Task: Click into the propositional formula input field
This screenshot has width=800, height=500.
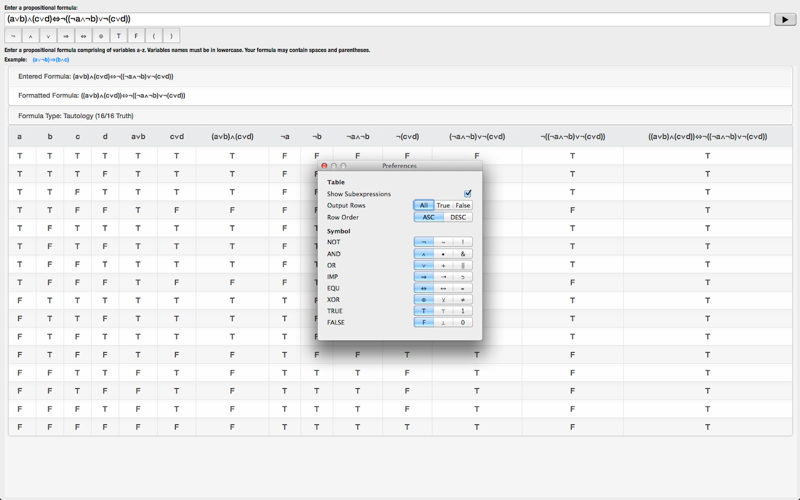Action: point(387,19)
